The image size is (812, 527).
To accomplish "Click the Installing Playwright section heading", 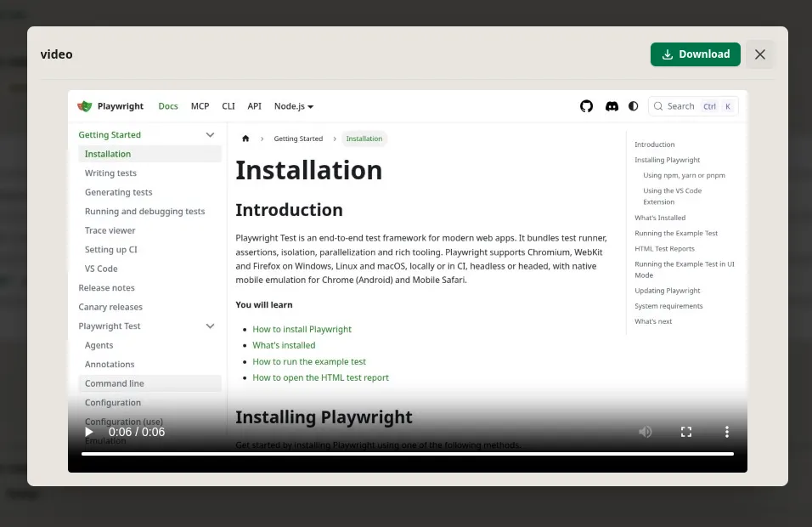I will click(x=324, y=417).
